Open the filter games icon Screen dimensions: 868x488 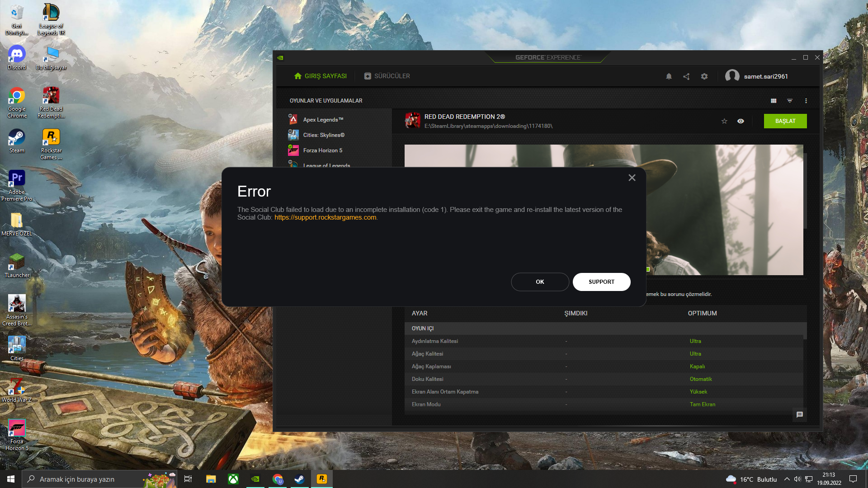789,101
